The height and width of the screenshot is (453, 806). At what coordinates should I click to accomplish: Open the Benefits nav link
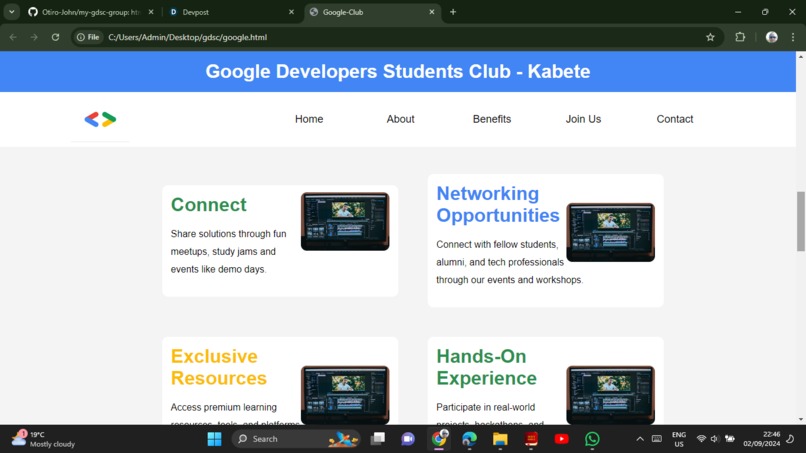(x=492, y=119)
